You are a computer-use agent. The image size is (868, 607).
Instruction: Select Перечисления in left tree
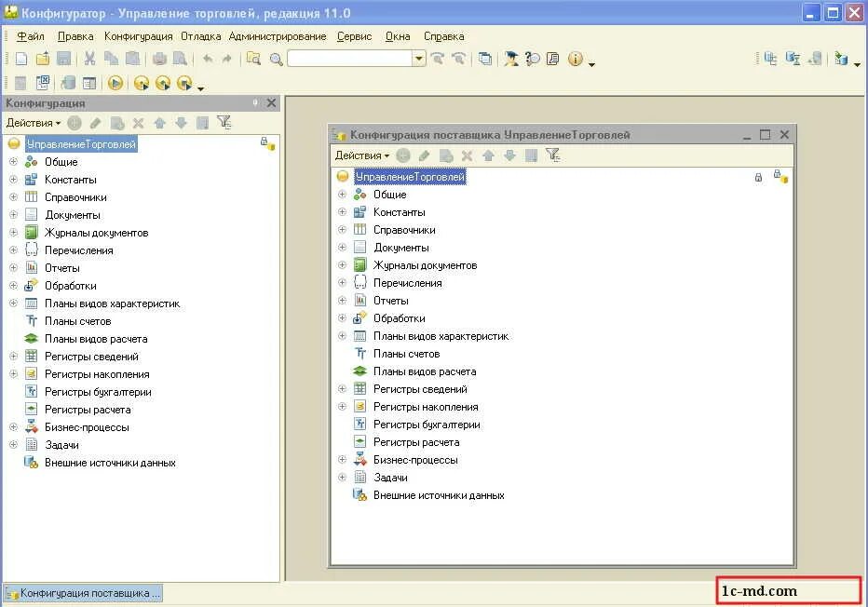[78, 250]
